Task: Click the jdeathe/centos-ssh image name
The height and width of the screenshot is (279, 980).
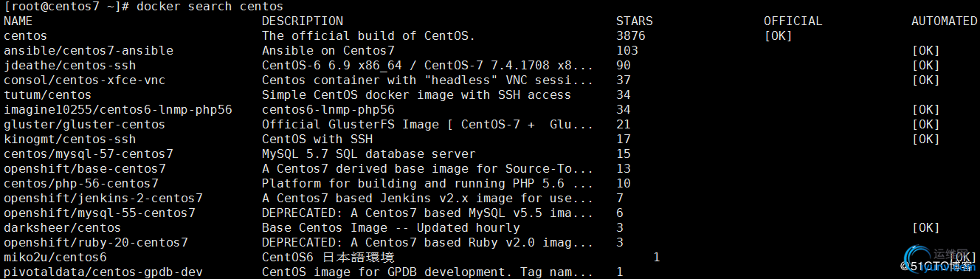Action: click(x=70, y=65)
